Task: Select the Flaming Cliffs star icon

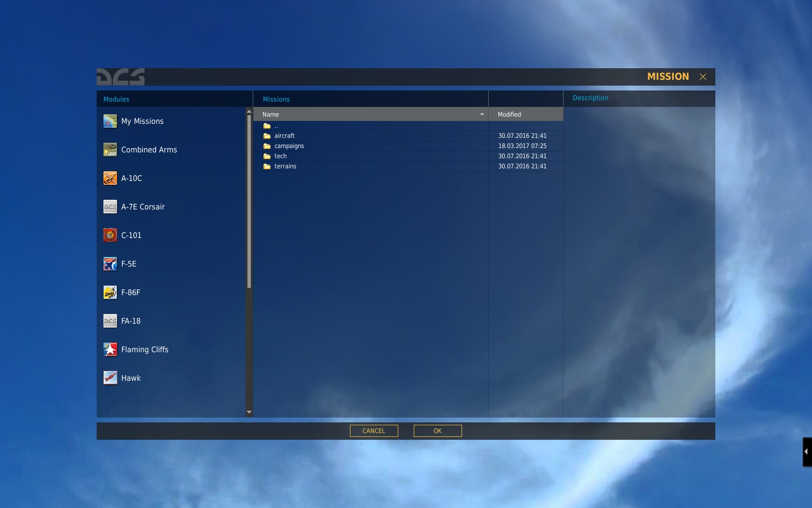Action: 110,349
